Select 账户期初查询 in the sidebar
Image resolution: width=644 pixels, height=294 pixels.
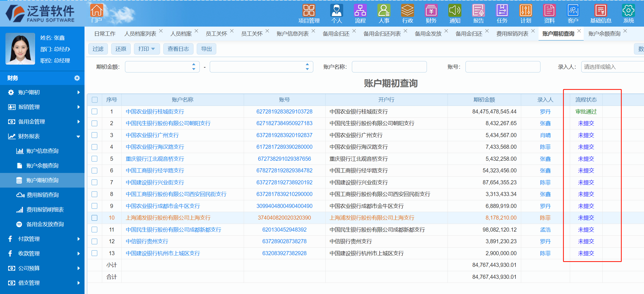42,180
